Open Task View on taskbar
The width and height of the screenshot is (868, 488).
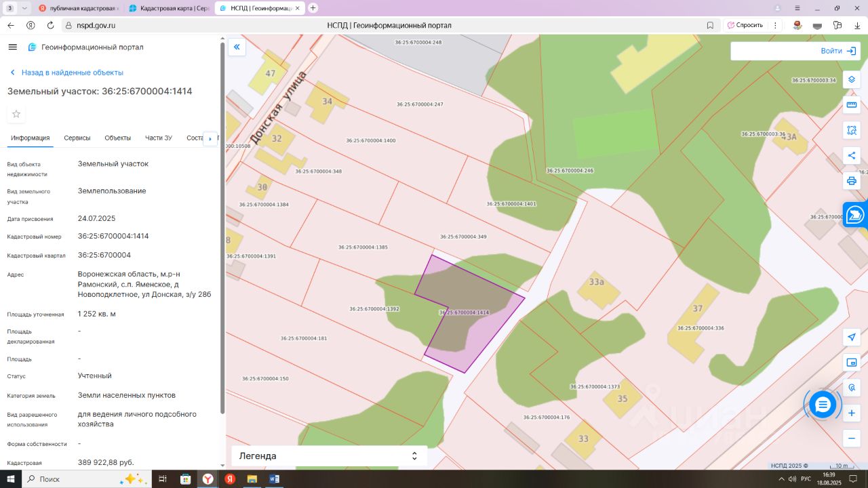pyautogui.click(x=163, y=479)
